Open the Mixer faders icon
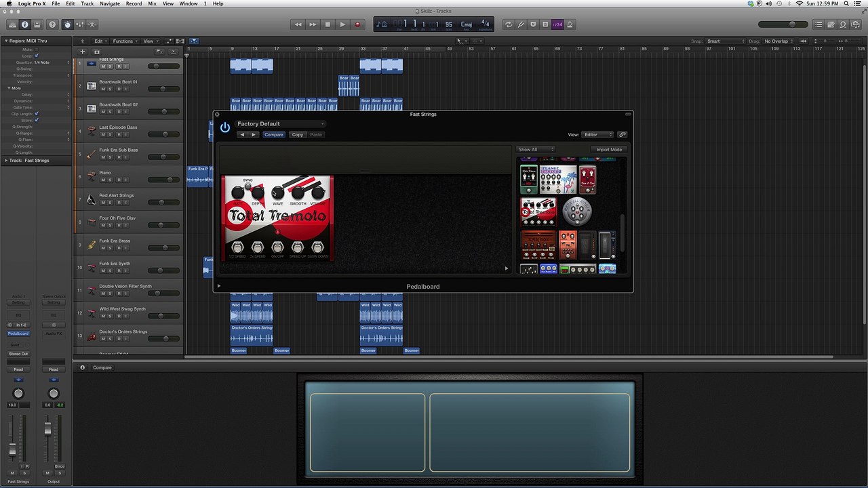868x488 pixels. click(x=79, y=24)
